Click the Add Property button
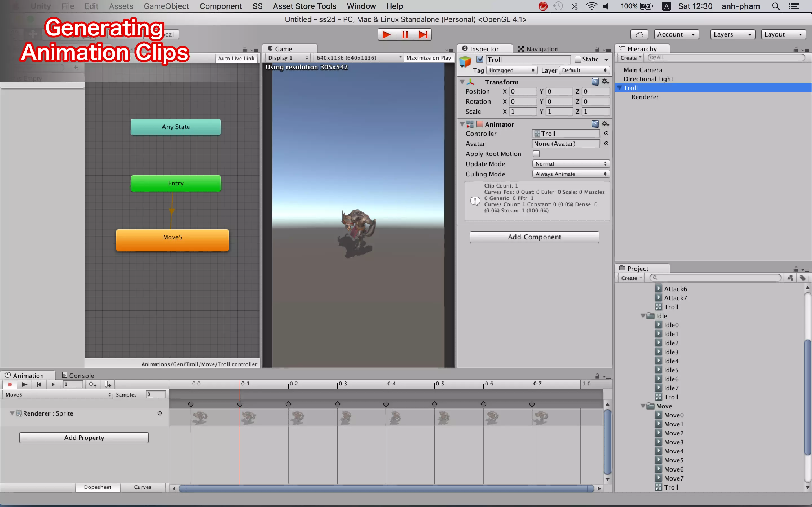This screenshot has width=812, height=507. click(x=84, y=437)
